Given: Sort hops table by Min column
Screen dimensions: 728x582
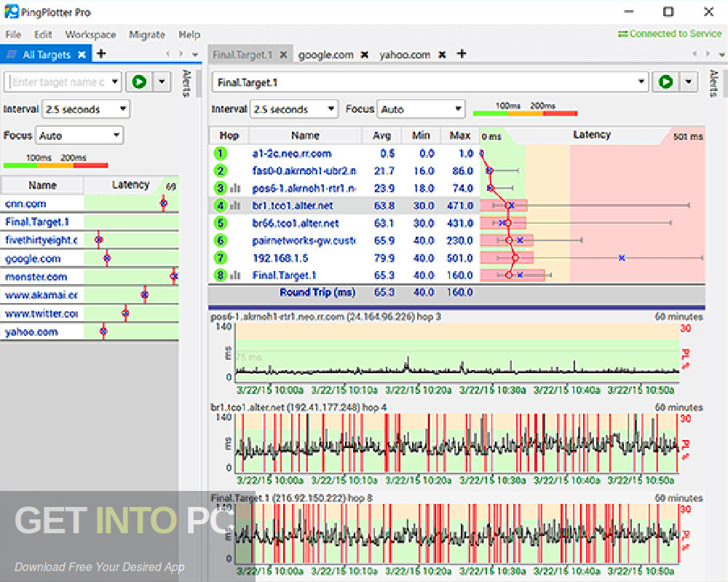Looking at the screenshot, I should pyautogui.click(x=421, y=135).
